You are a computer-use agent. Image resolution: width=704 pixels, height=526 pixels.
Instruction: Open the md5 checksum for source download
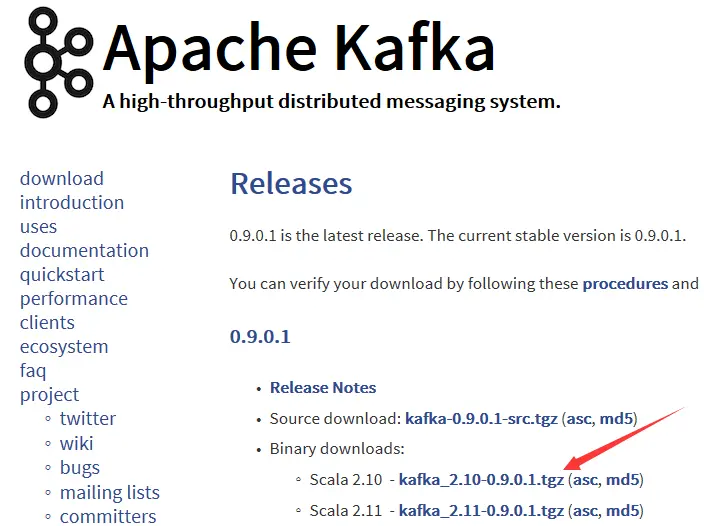point(616,419)
